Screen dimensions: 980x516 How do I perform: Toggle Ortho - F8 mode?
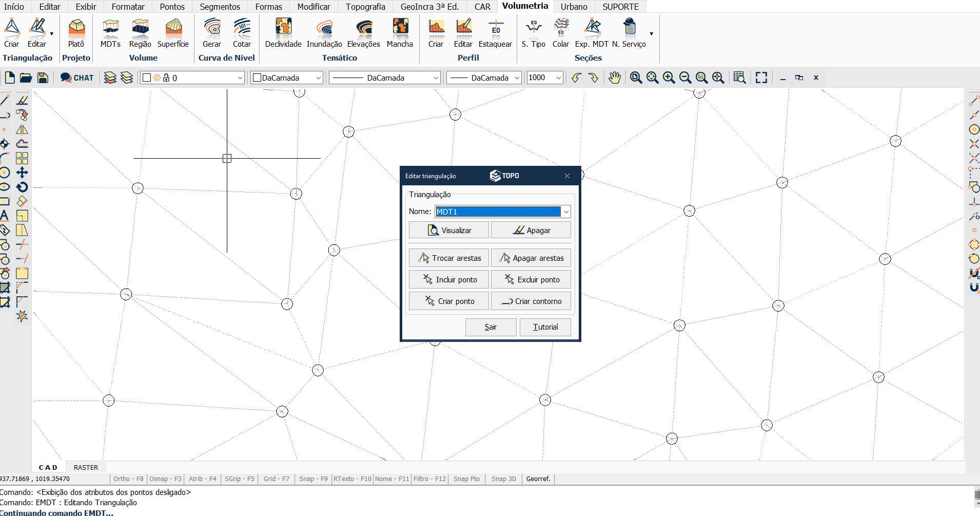(128, 479)
